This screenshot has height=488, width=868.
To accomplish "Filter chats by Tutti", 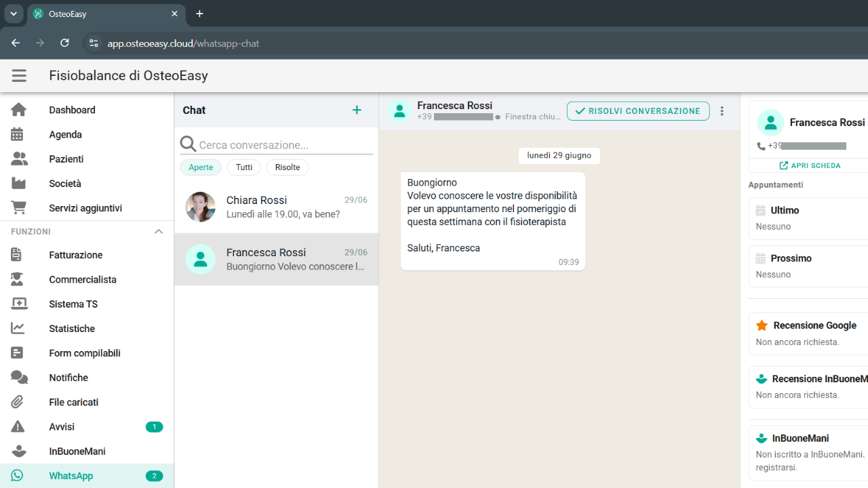I will click(244, 167).
